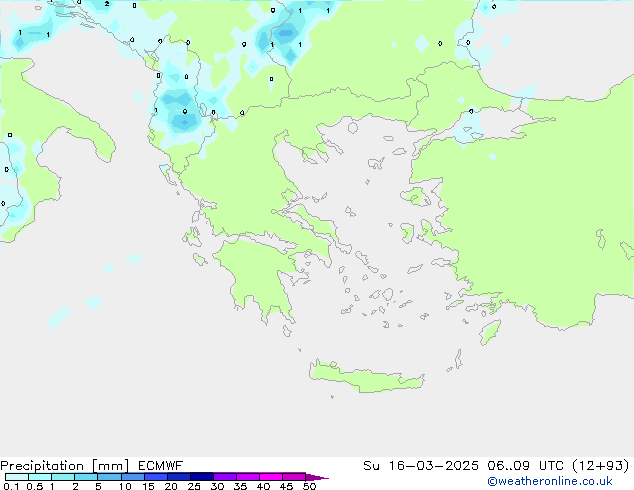
Task: Click the Su 16-03-2025 date label
Action: point(421,466)
